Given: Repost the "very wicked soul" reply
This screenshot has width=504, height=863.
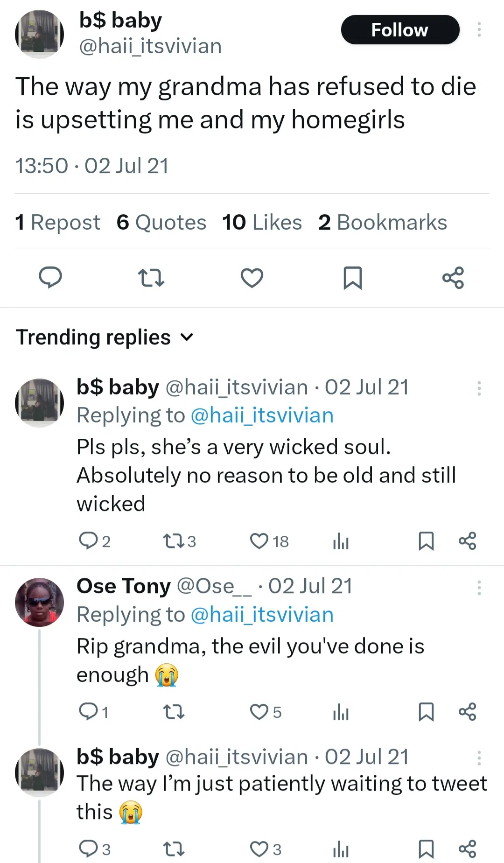Looking at the screenshot, I should (173, 541).
